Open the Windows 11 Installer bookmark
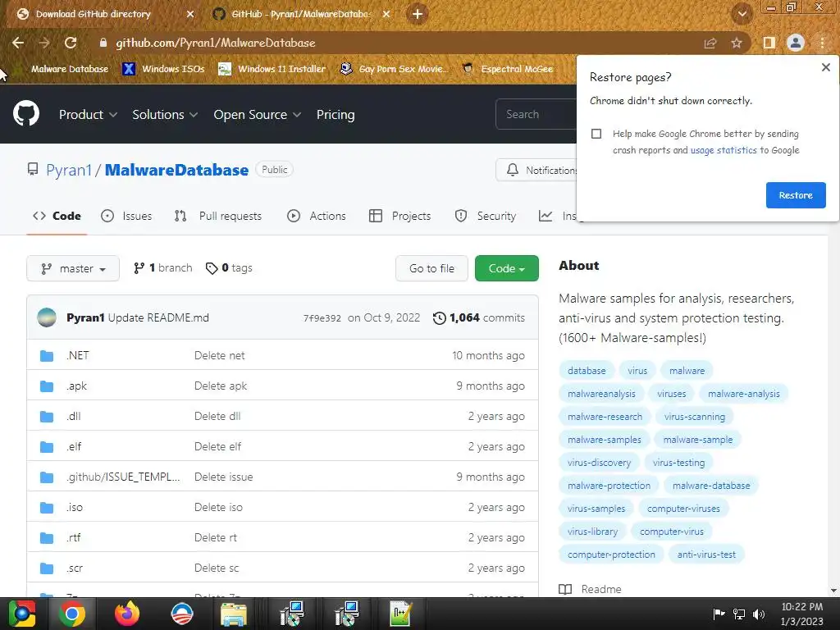 (x=272, y=69)
